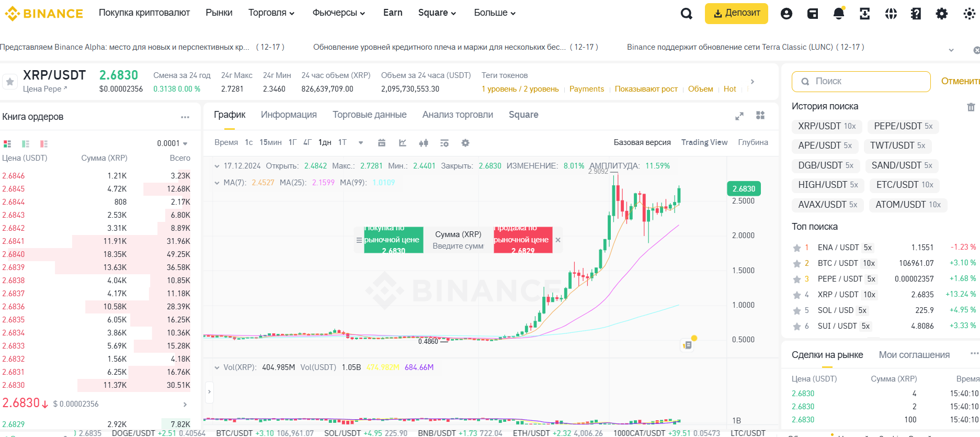Change candlestick chart style icon
The image size is (980, 437).
click(424, 143)
